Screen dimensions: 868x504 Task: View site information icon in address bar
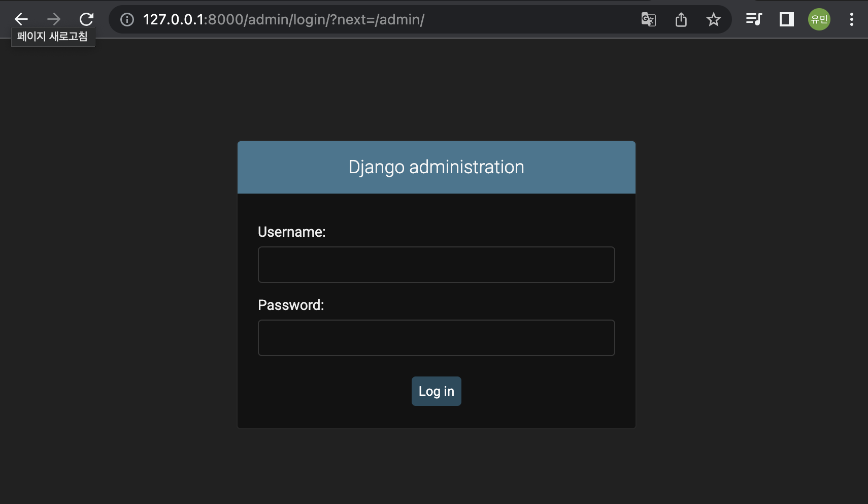(x=127, y=19)
